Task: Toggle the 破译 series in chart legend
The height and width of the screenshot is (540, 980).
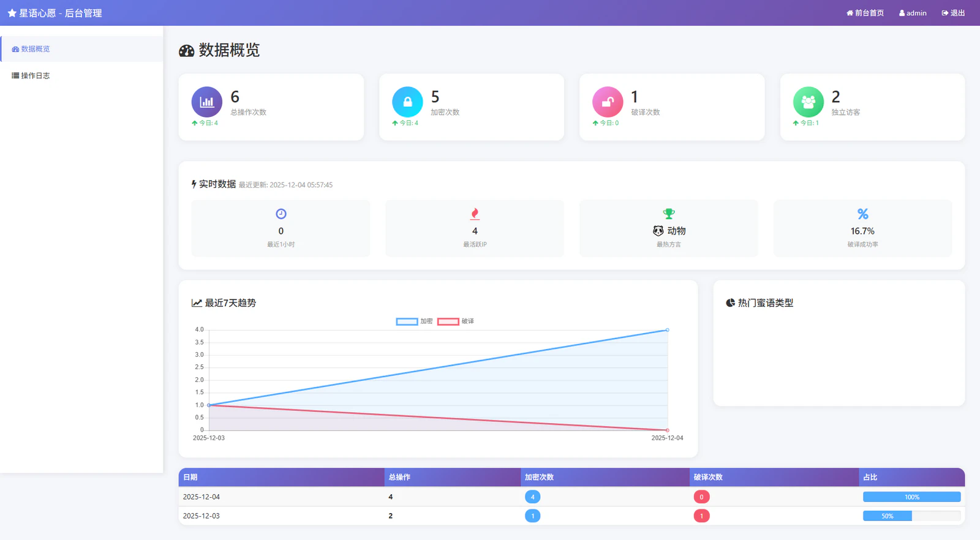Action: tap(456, 321)
